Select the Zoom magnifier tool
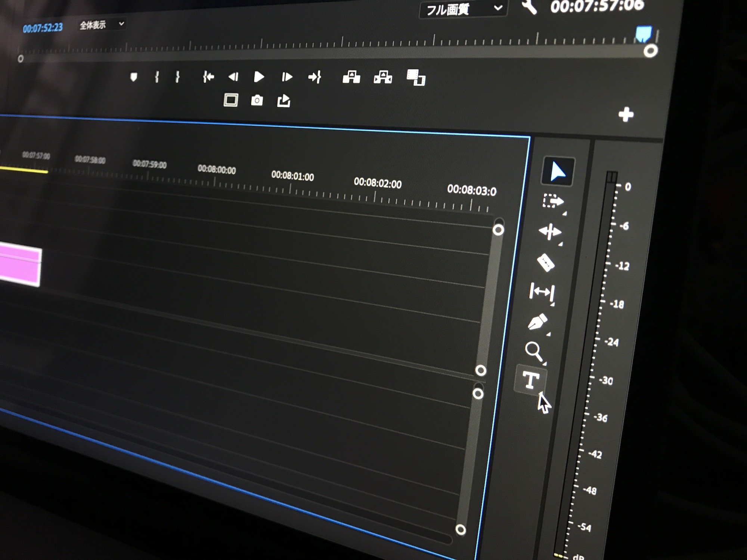The image size is (747, 560). pyautogui.click(x=533, y=352)
